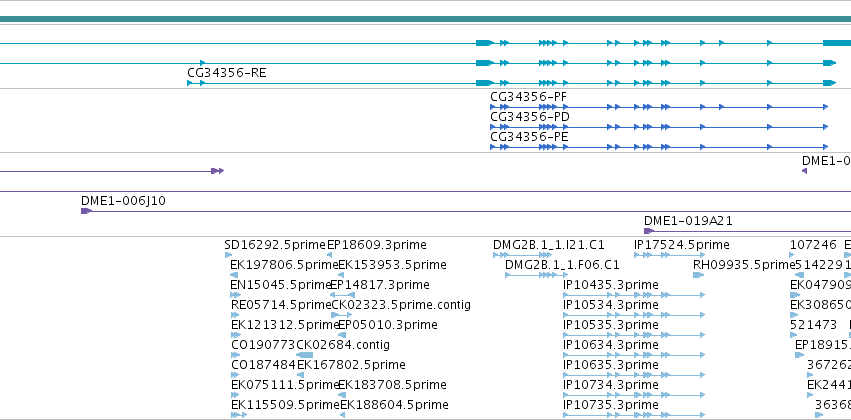Select the EP18609.3prime reverse arrow glyph
851x420 pixels.
(x=329, y=255)
